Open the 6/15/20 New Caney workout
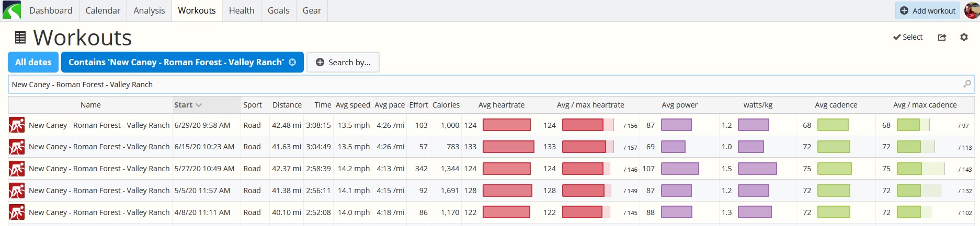This screenshot has height=226, width=980. coord(99,147)
